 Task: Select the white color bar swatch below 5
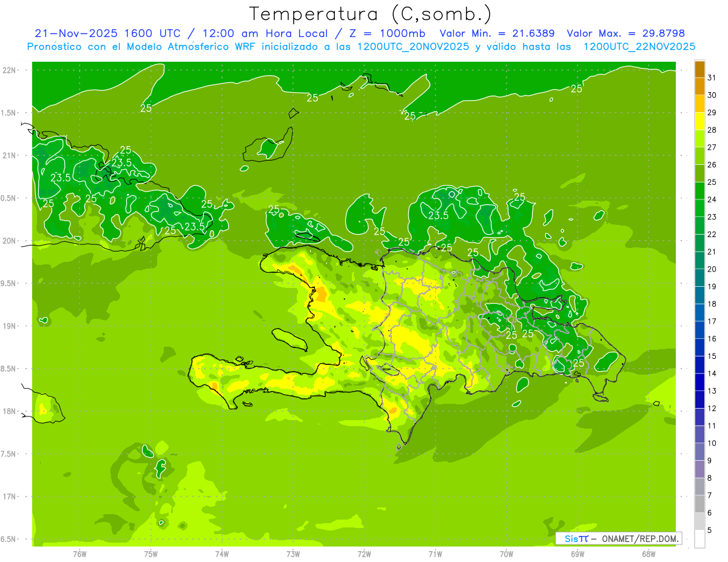pyautogui.click(x=699, y=539)
